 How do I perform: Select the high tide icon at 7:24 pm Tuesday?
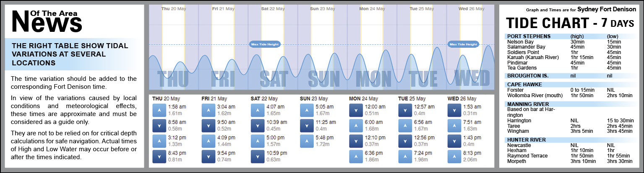[x=405, y=156]
